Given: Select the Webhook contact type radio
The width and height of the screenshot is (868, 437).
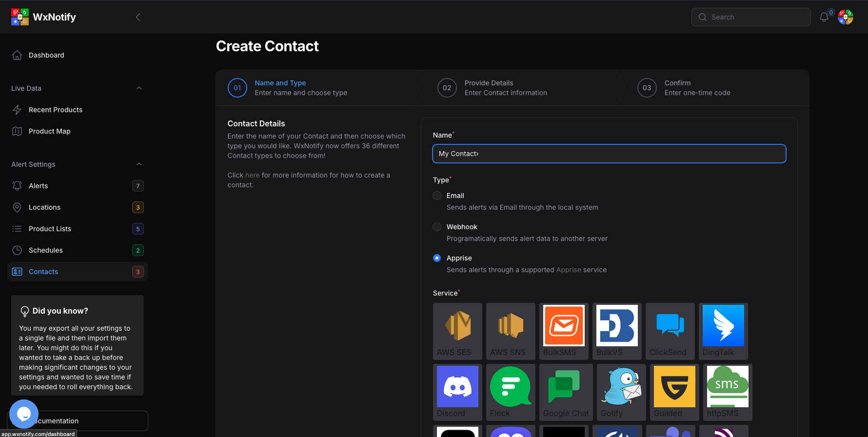Looking at the screenshot, I should [x=437, y=227].
